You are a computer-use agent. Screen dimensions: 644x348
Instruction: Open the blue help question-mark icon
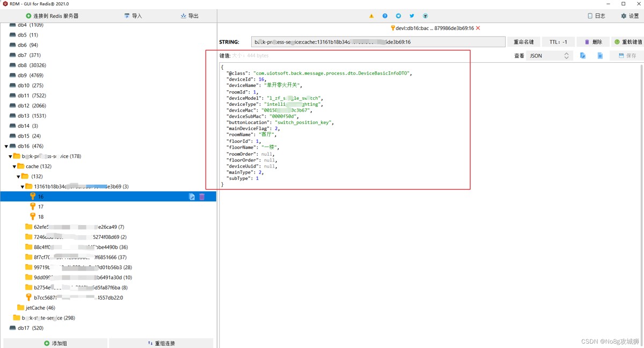point(385,16)
